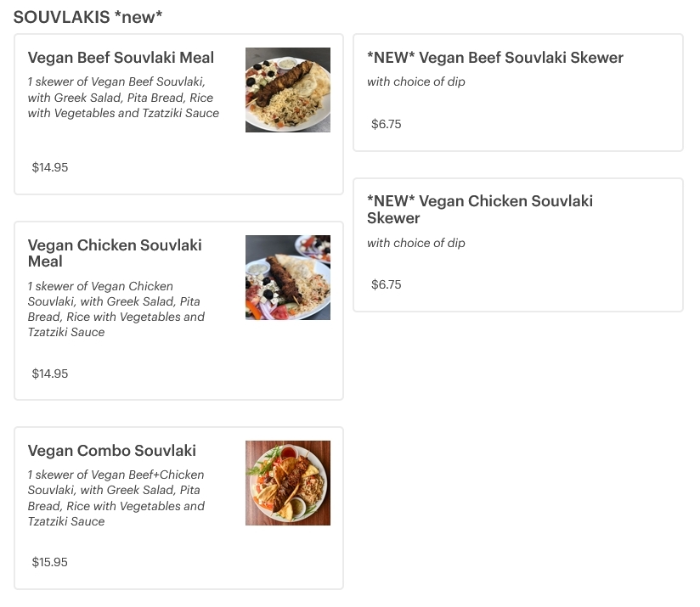Click the $14.95 price on Chicken Souvlaki Meal
Screen dimensions: 700x607
click(50, 374)
